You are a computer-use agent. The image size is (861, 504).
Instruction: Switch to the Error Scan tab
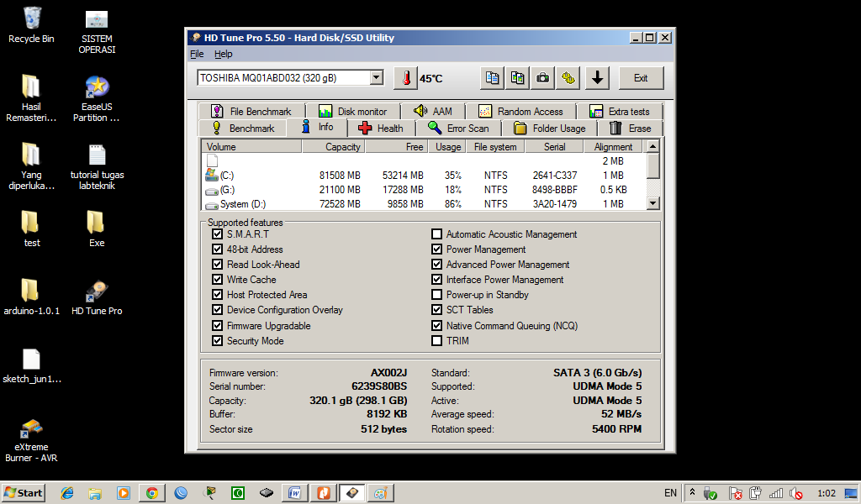coord(458,129)
